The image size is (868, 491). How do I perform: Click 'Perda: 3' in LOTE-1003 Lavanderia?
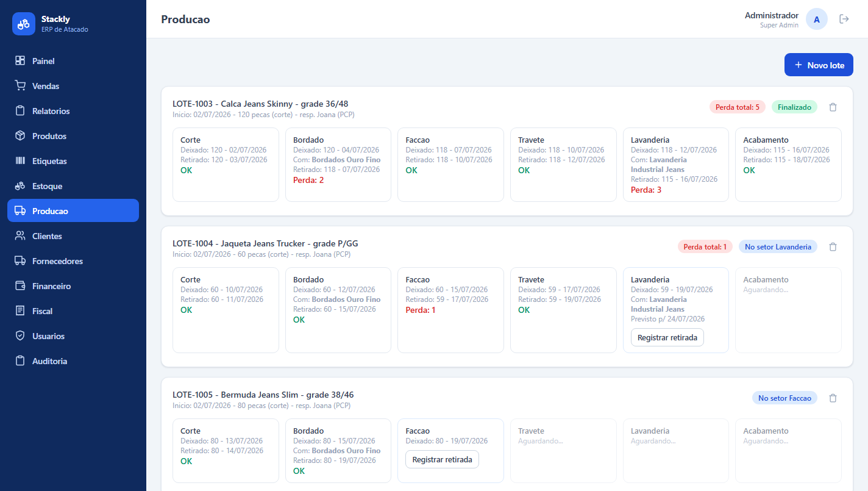646,190
